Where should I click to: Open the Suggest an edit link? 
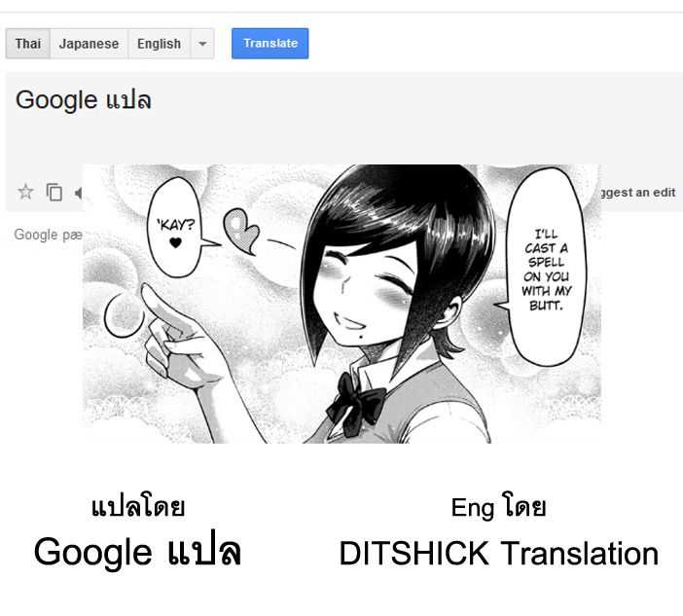click(x=638, y=193)
